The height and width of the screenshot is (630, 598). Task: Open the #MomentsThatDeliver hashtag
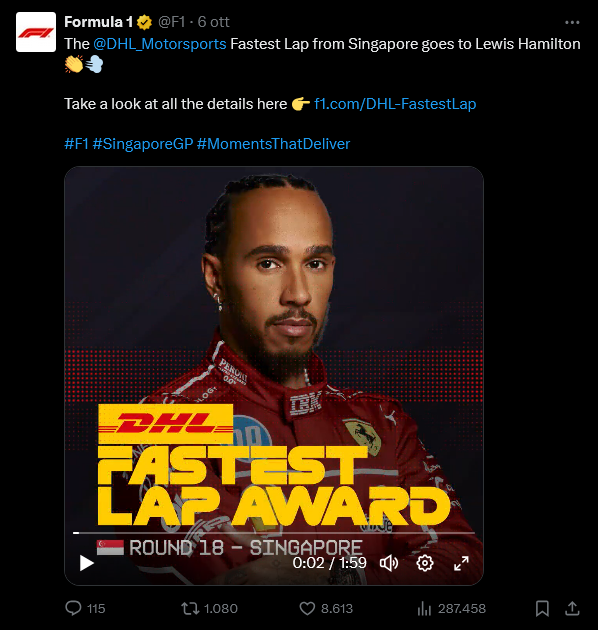[273, 144]
